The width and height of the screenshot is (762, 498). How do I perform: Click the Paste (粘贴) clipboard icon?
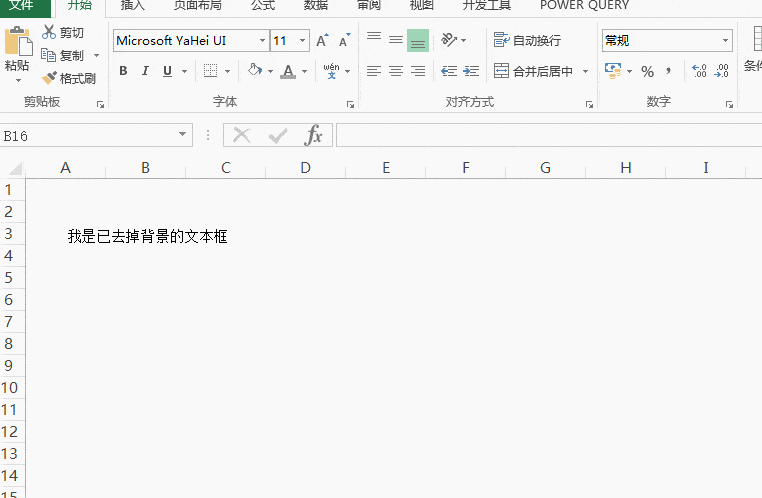pos(18,41)
